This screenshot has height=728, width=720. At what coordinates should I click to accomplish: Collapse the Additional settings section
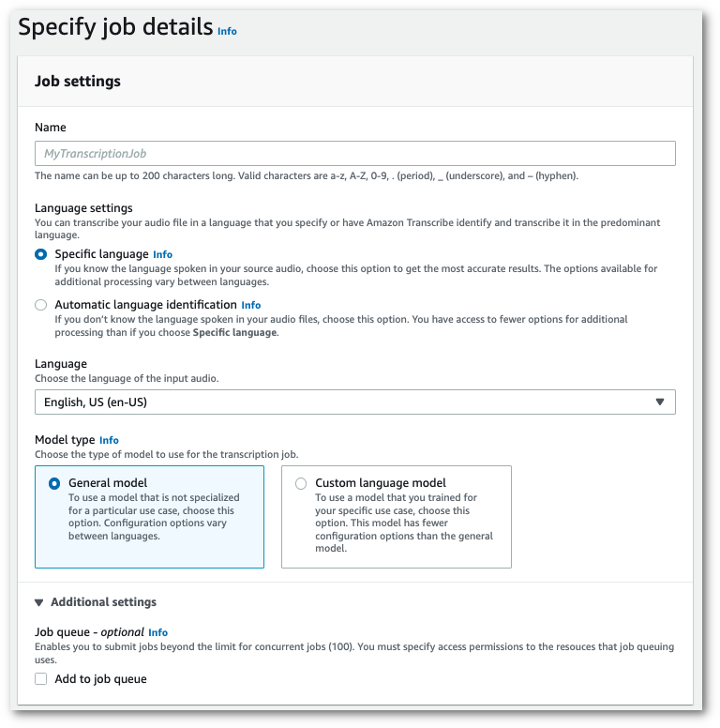coord(39,602)
